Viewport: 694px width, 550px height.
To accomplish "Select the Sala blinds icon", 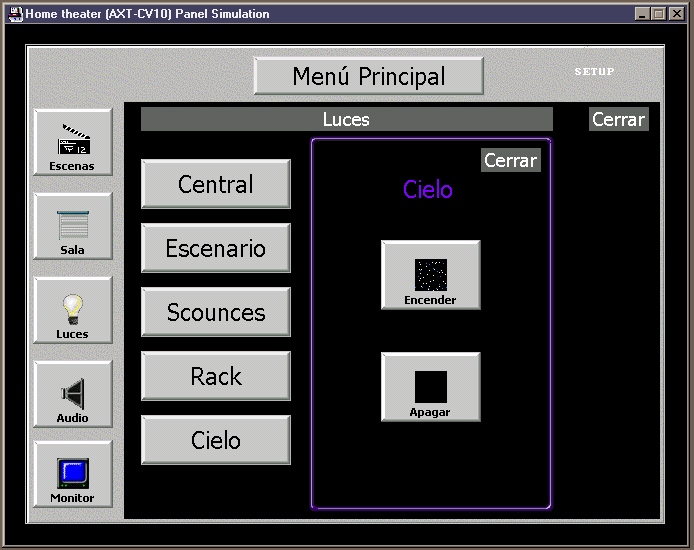I will [73, 227].
